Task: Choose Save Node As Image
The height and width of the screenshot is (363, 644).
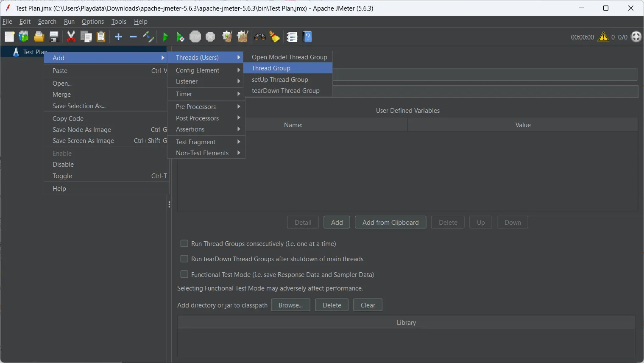Action: click(106, 130)
